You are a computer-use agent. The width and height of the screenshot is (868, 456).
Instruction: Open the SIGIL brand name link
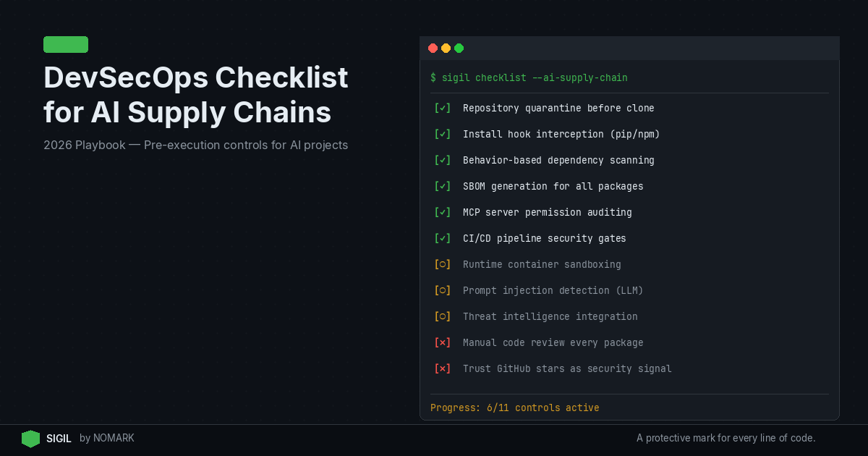59,439
